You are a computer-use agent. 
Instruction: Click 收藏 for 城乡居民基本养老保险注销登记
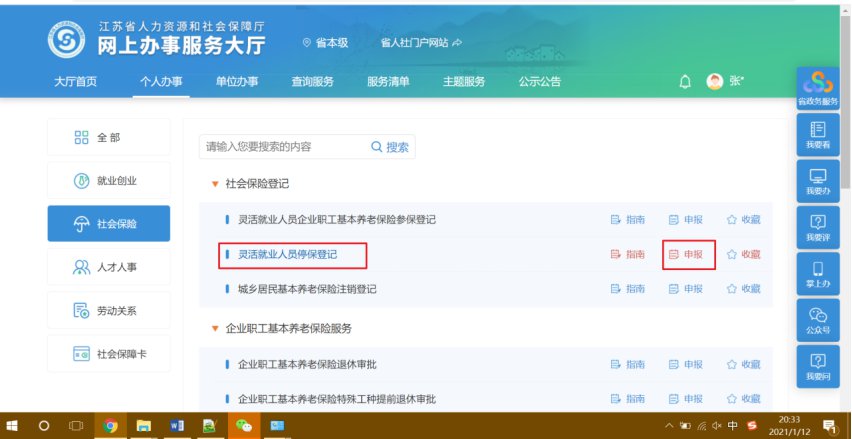[743, 289]
